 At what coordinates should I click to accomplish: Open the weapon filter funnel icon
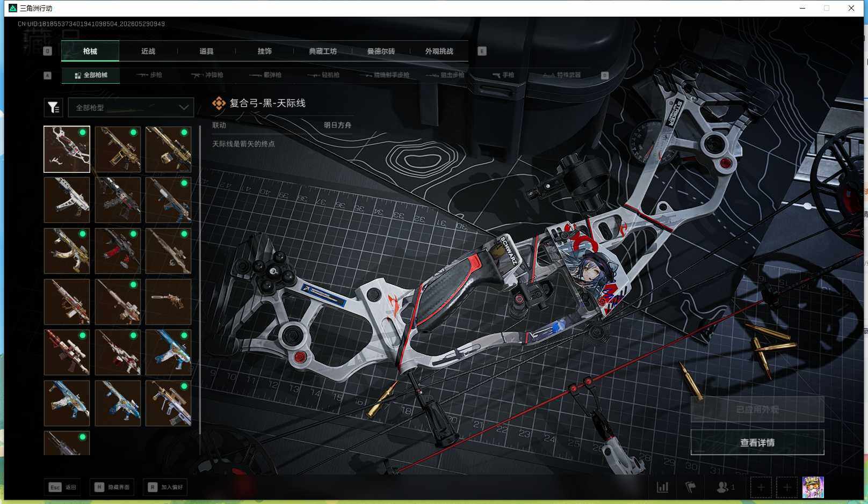53,108
